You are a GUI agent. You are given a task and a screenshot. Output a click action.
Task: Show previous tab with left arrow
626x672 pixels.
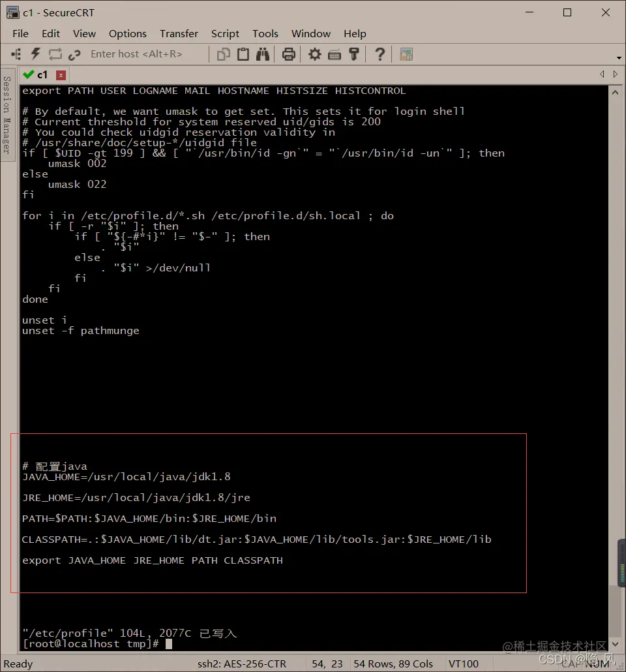[x=602, y=74]
